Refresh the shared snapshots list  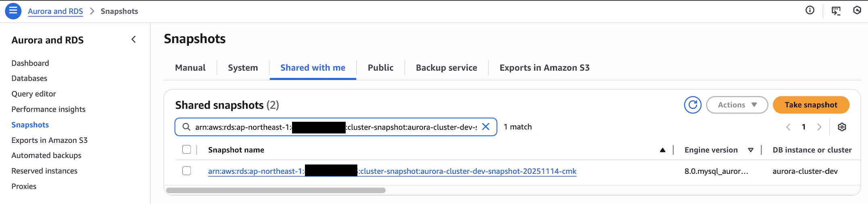pyautogui.click(x=693, y=105)
